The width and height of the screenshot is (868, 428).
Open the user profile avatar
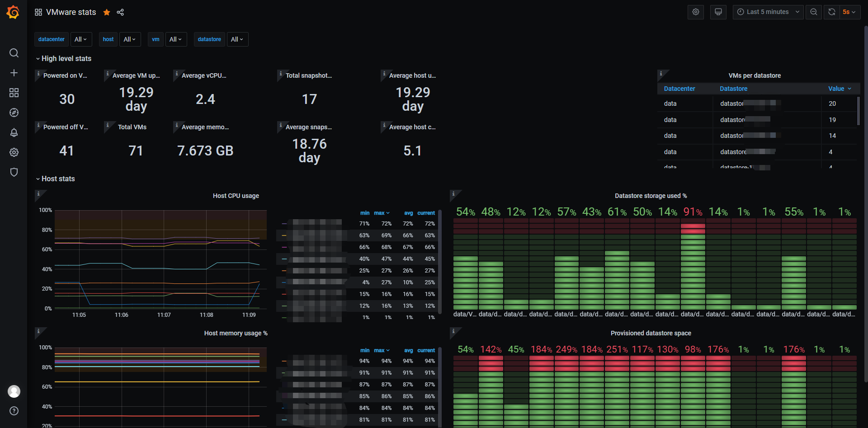(x=14, y=391)
